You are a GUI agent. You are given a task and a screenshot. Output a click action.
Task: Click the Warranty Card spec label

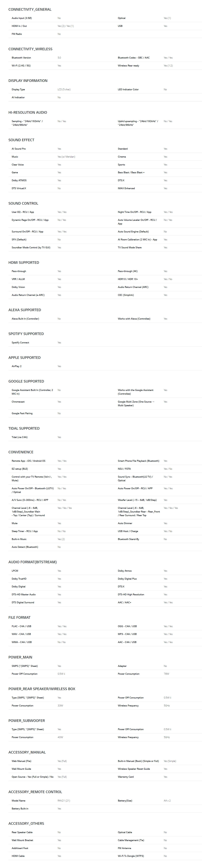(x=126, y=777)
